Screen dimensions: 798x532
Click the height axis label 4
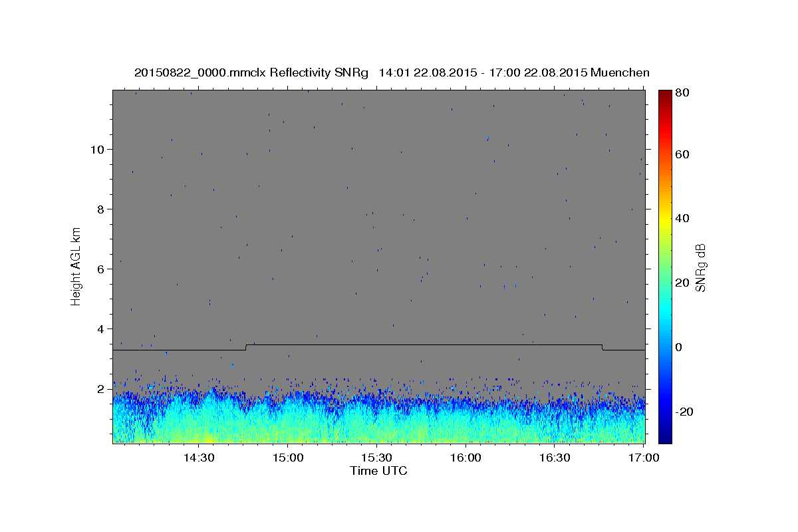point(102,329)
